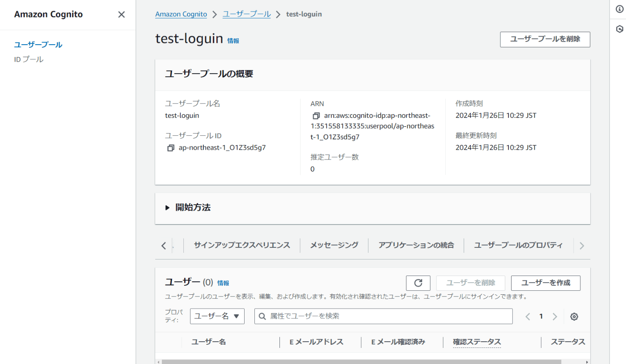Click the 確認ステータス column header
This screenshot has height=364, width=626.
477,342
